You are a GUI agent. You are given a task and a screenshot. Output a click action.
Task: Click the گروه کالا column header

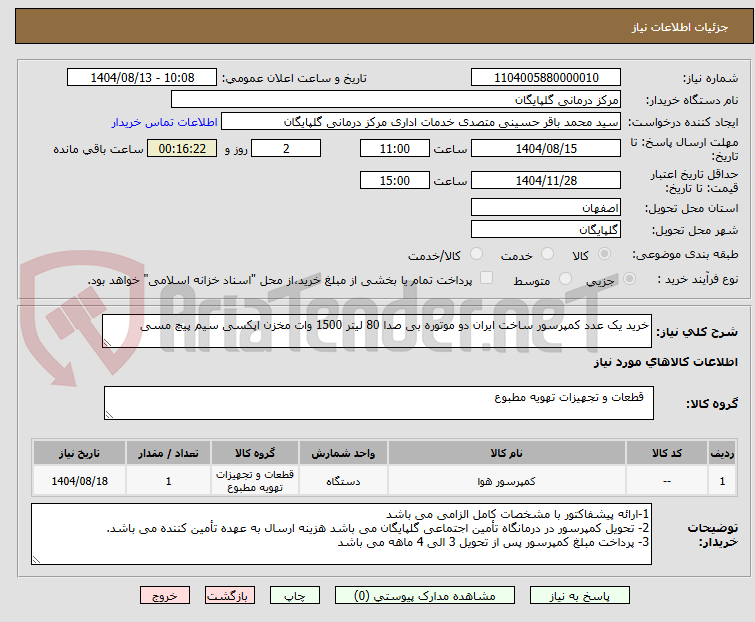pyautogui.click(x=255, y=453)
